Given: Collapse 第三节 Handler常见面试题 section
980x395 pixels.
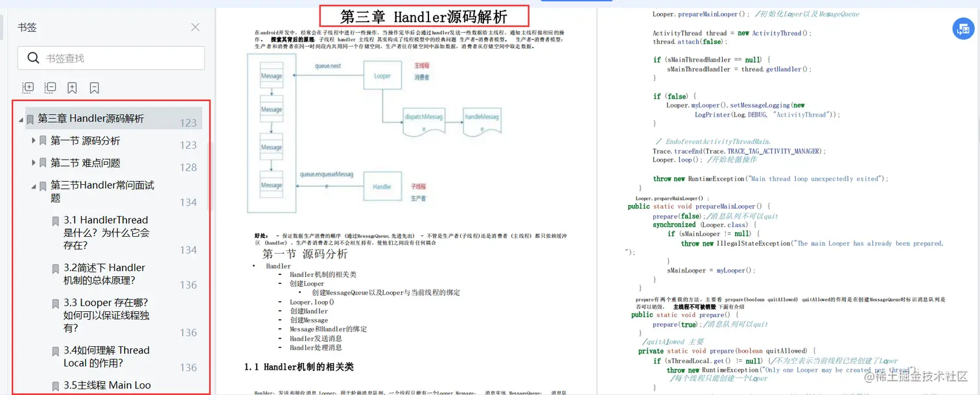Looking at the screenshot, I should pos(34,186).
